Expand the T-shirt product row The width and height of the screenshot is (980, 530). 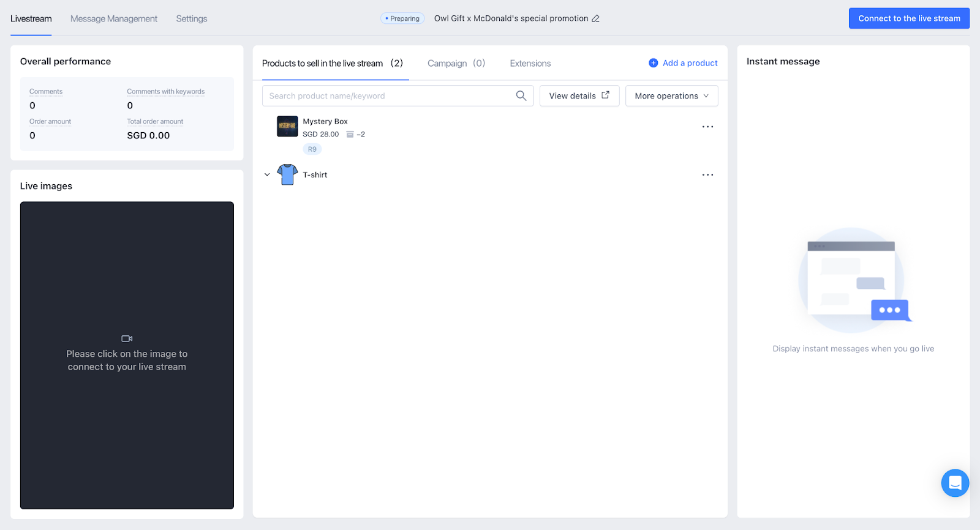coord(267,174)
